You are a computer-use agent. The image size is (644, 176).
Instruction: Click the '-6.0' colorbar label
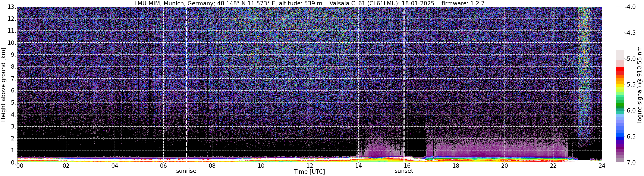tap(630, 111)
